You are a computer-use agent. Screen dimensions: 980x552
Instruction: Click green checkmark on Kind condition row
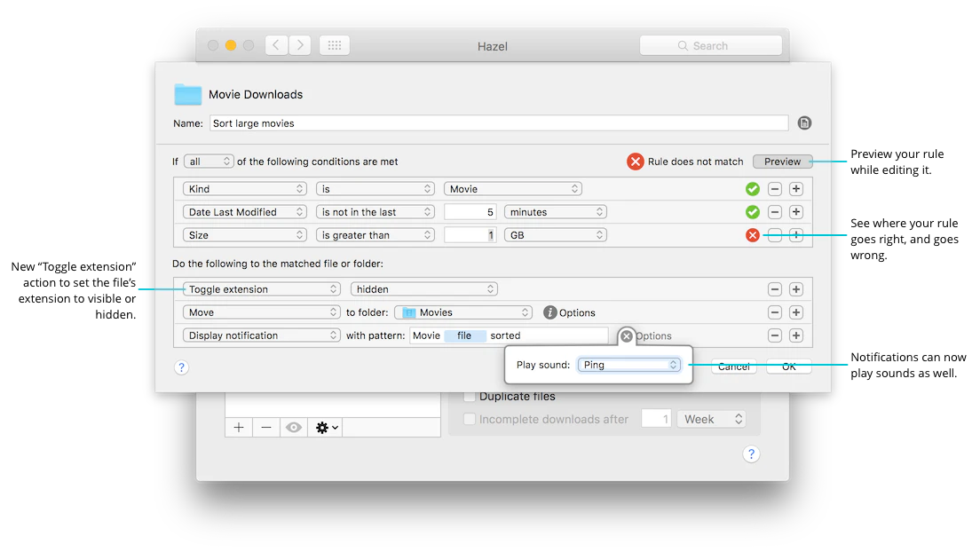[x=753, y=189]
